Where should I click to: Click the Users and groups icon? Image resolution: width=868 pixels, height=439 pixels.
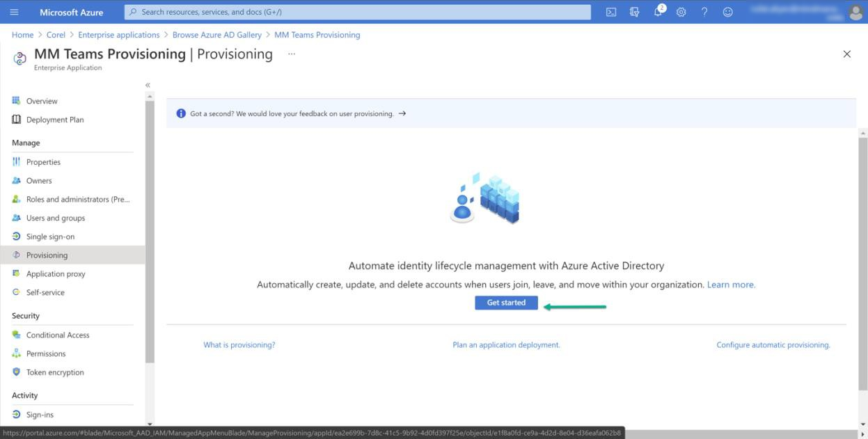click(x=16, y=218)
